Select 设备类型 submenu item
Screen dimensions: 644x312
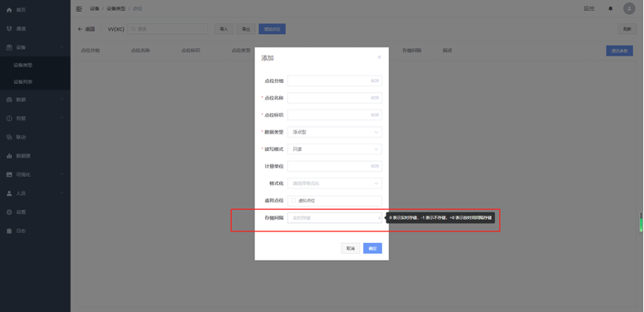(23, 65)
